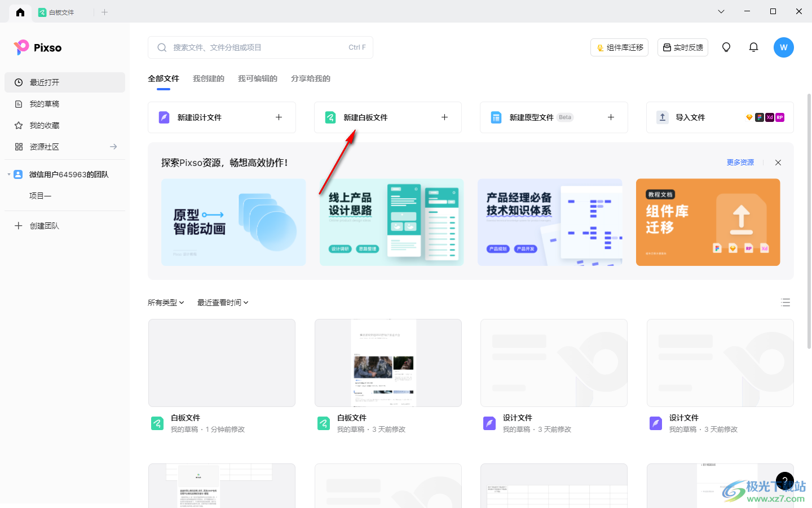Close the 探索Pixso资源 banner
Image resolution: width=812 pixels, height=508 pixels.
[x=778, y=163]
